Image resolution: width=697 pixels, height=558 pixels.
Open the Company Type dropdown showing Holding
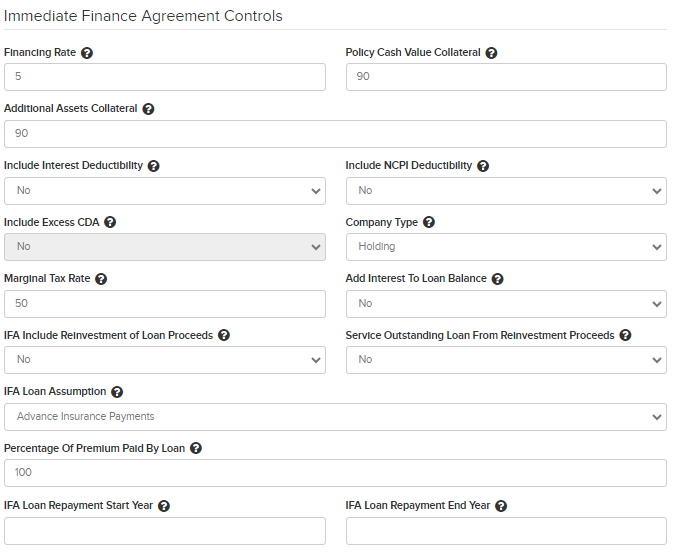click(506, 247)
